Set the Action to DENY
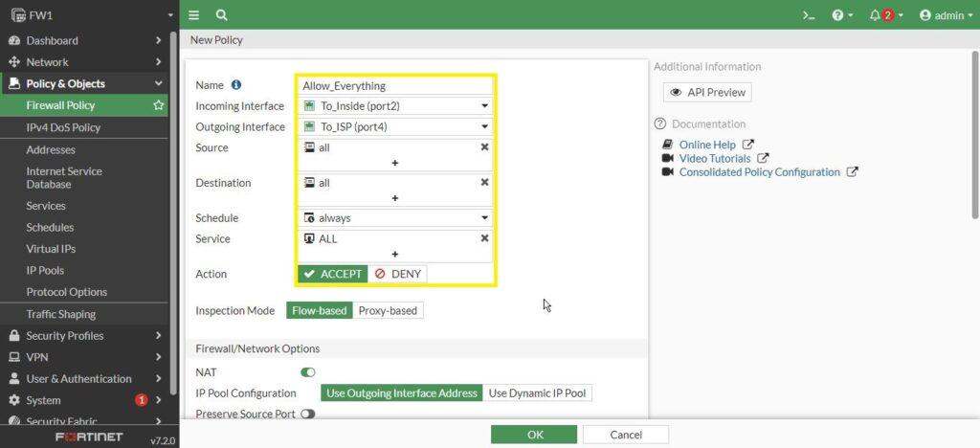980x448 pixels. tap(397, 274)
